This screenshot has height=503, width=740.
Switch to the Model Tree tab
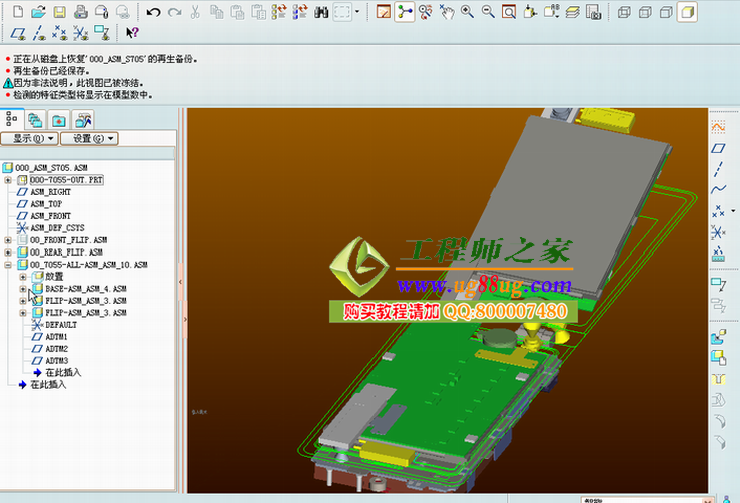(12, 119)
